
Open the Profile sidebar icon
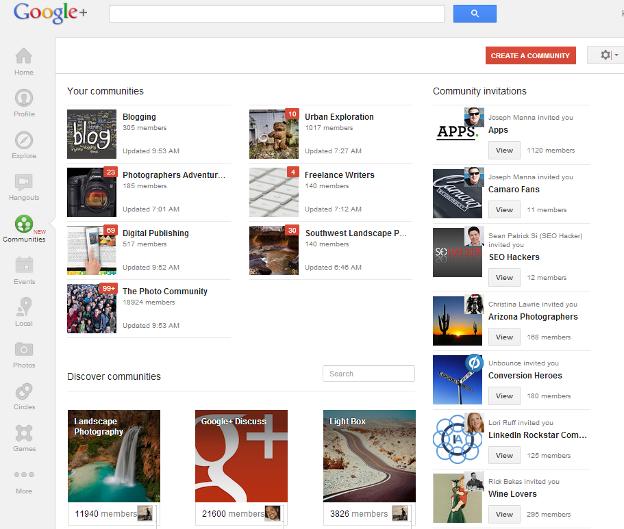[23, 99]
